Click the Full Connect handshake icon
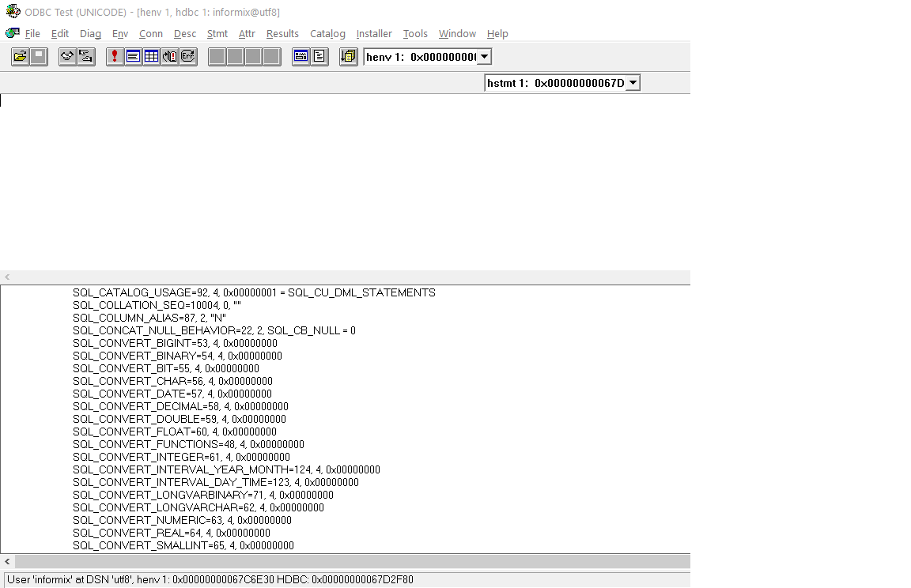This screenshot has height=588, width=911. click(68, 57)
